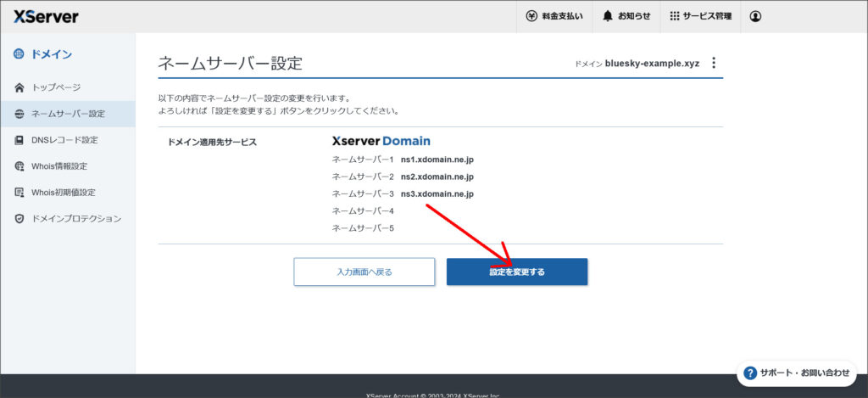Click the 設定を変更する button
Image resolution: width=868 pixels, height=398 pixels.
[x=517, y=272]
